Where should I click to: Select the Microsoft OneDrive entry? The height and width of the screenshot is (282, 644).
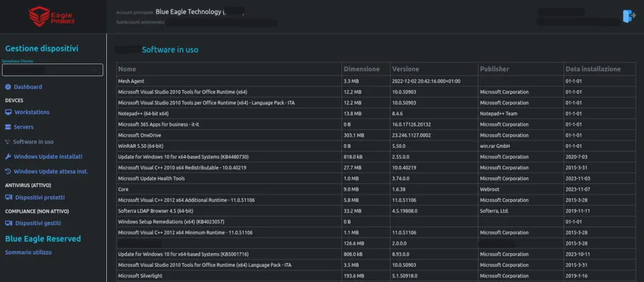(x=139, y=135)
